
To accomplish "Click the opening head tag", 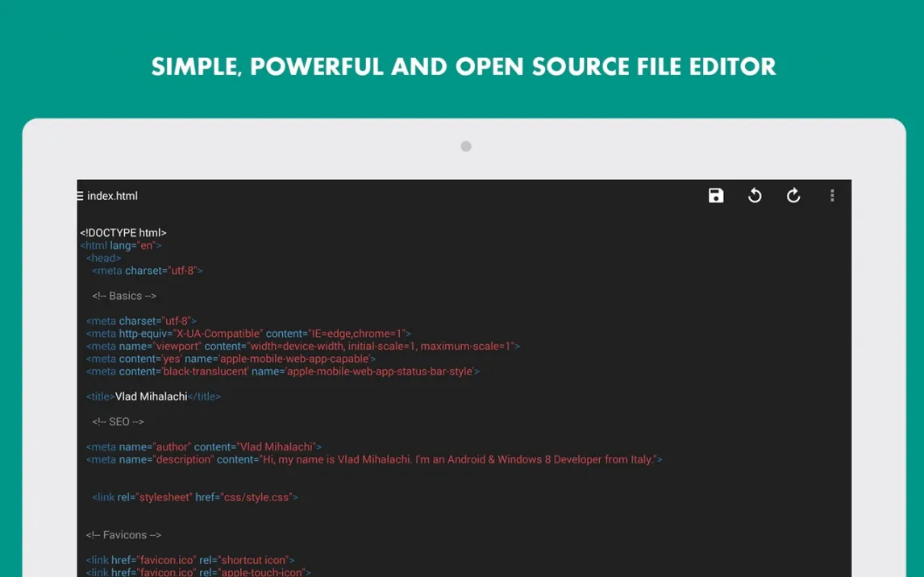I will 104,259.
